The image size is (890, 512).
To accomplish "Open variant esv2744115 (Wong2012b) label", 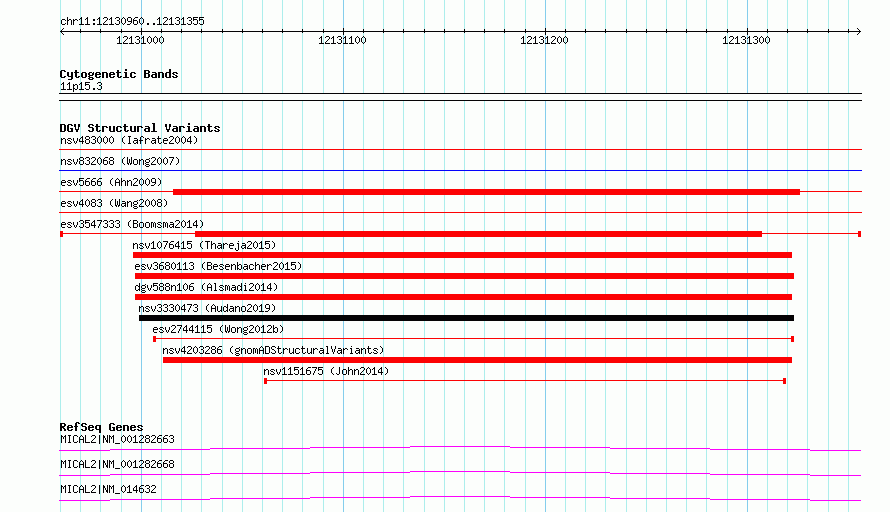I will click(218, 329).
